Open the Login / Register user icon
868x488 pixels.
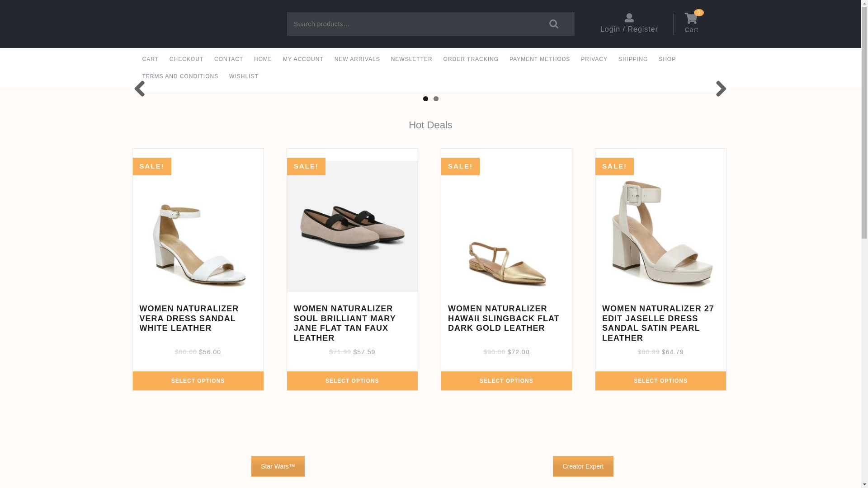tap(629, 18)
